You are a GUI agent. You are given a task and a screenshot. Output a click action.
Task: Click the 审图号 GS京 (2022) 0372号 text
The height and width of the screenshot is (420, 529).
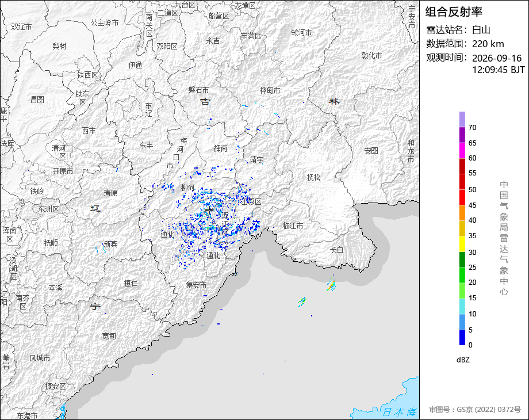(475, 410)
